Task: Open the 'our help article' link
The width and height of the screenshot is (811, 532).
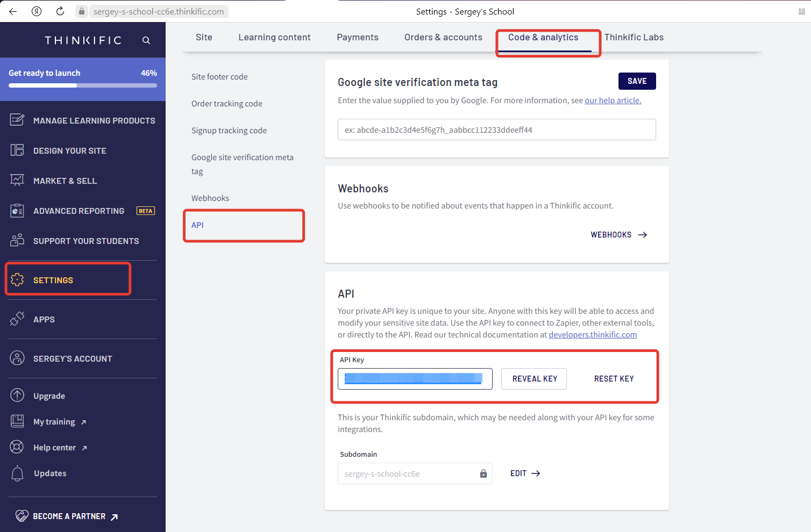Action: [613, 100]
